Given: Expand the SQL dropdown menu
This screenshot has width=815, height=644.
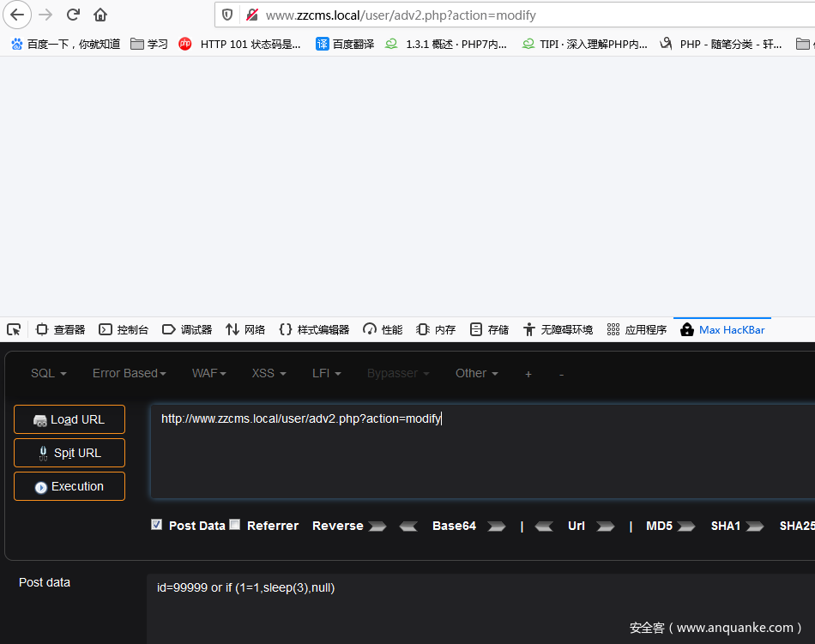Looking at the screenshot, I should coord(48,373).
